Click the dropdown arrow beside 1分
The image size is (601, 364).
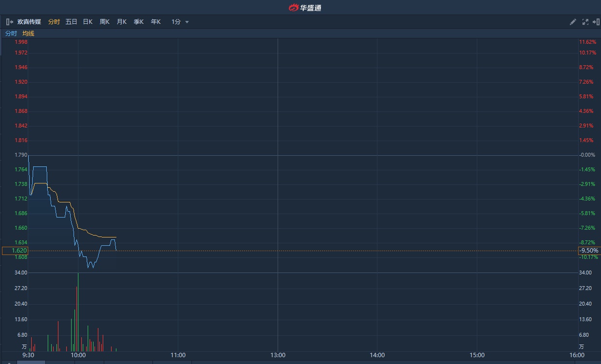coord(187,22)
